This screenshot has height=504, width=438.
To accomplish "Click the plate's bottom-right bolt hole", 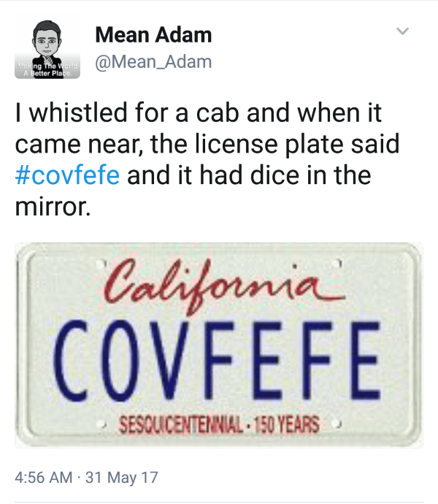I will tap(337, 424).
